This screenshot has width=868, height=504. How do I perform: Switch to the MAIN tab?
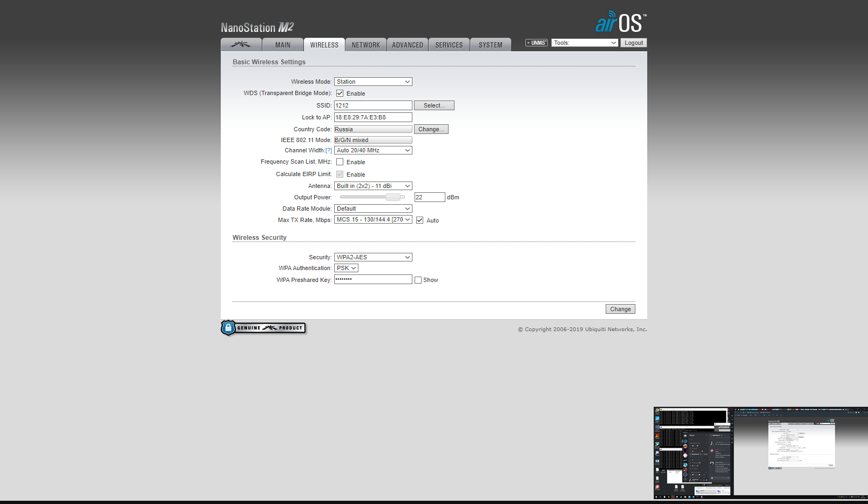[x=283, y=45]
